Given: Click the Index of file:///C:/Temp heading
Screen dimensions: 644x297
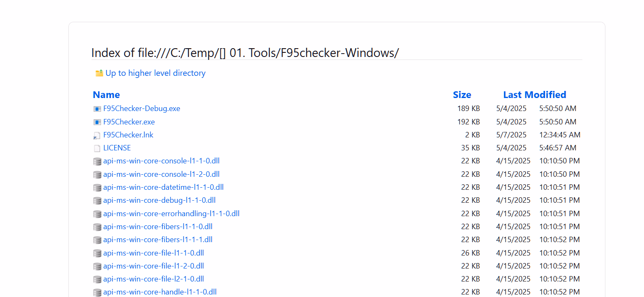Looking at the screenshot, I should coord(245,53).
